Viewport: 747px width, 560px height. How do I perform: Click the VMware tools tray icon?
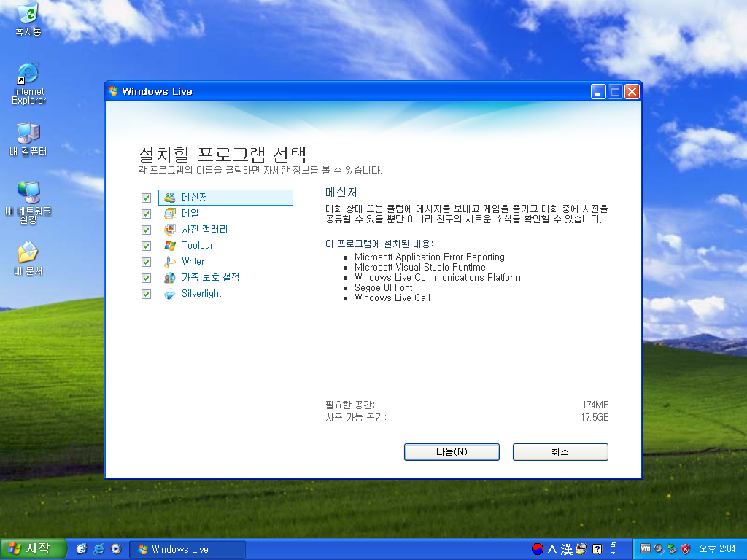(x=646, y=548)
